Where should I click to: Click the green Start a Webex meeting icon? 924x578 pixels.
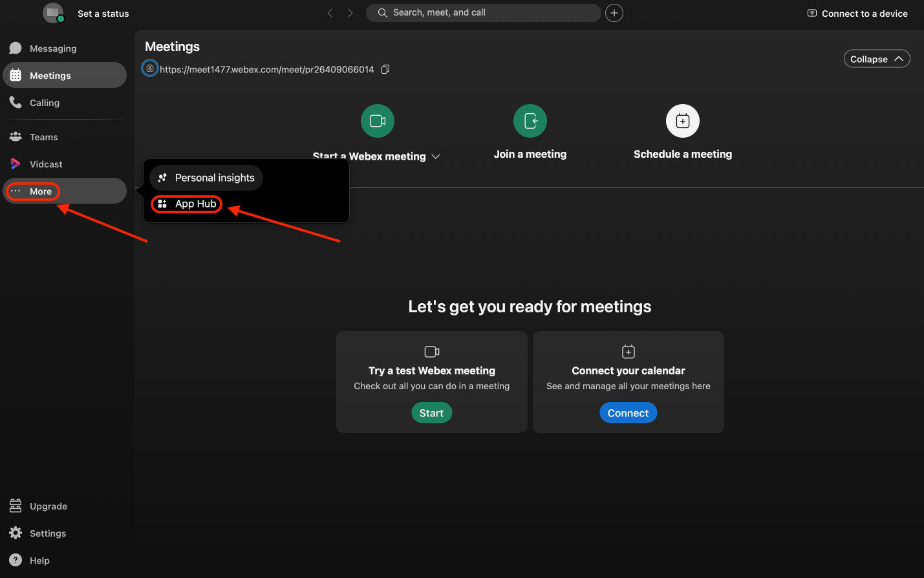[378, 121]
